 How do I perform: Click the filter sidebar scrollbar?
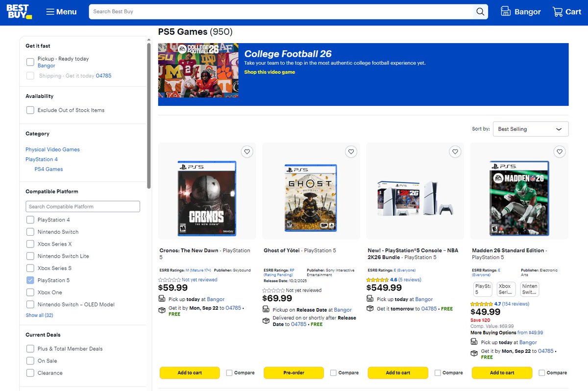pos(149,115)
